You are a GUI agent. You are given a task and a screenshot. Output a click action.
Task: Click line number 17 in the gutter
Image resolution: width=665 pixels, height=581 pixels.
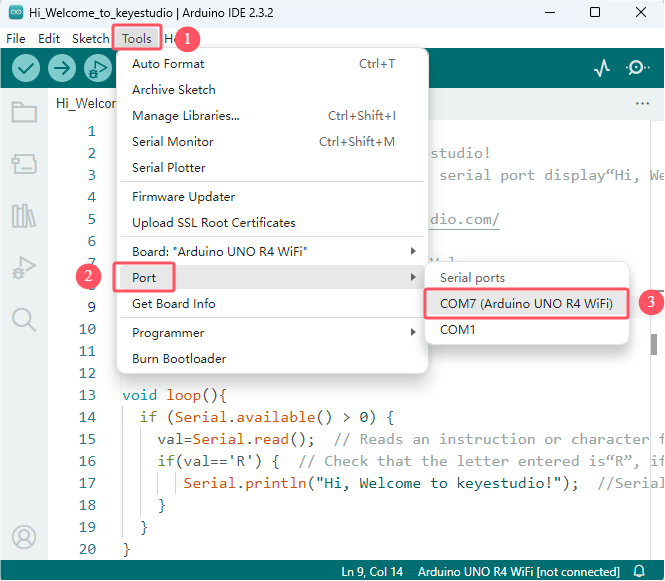pos(87,483)
